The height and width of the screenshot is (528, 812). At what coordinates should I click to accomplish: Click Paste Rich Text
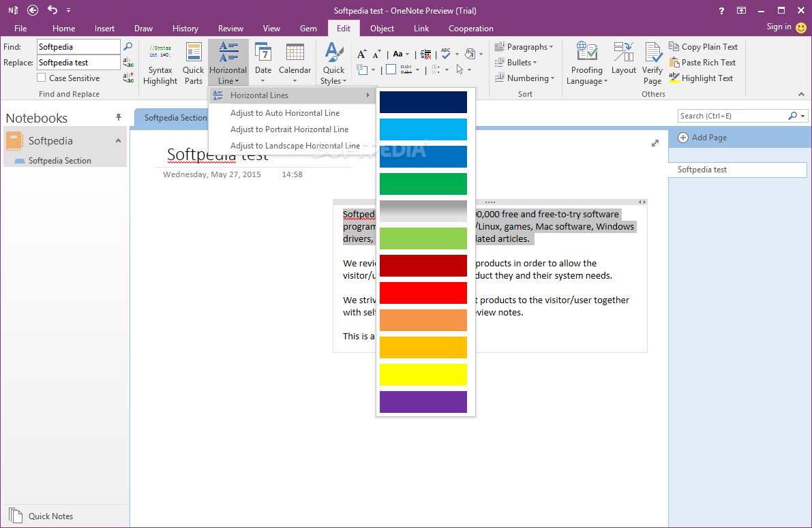(702, 63)
